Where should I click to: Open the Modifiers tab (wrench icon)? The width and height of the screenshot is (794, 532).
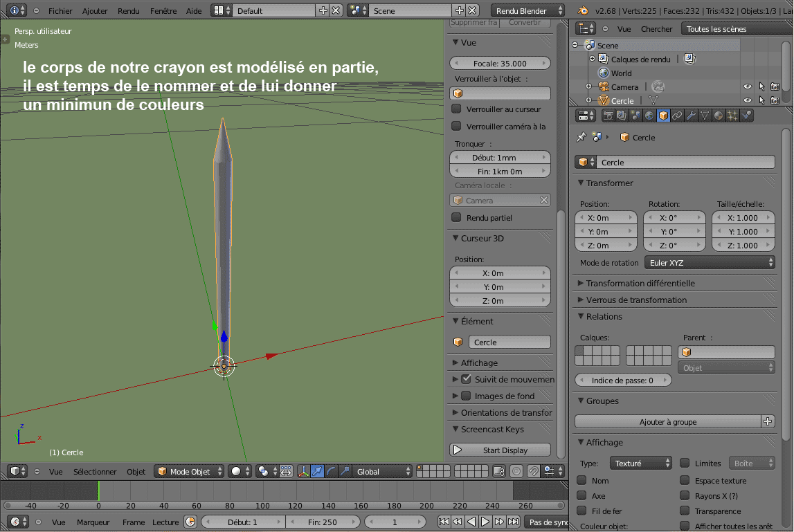pos(691,116)
